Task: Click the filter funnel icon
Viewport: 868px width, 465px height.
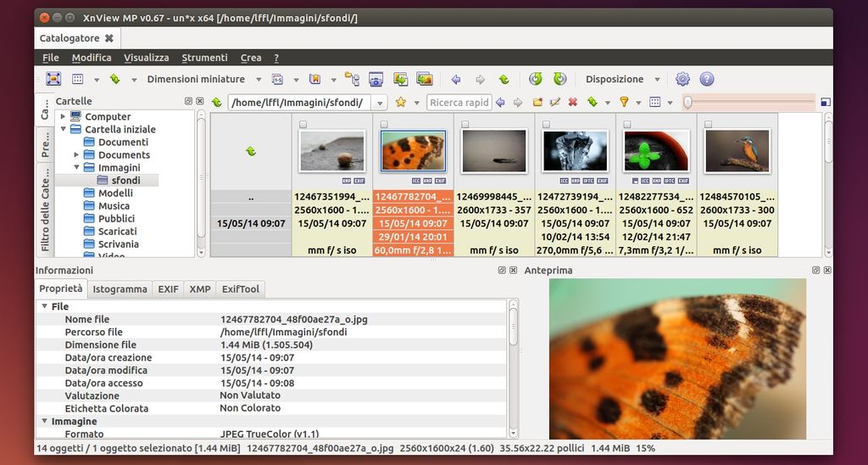Action: point(624,102)
